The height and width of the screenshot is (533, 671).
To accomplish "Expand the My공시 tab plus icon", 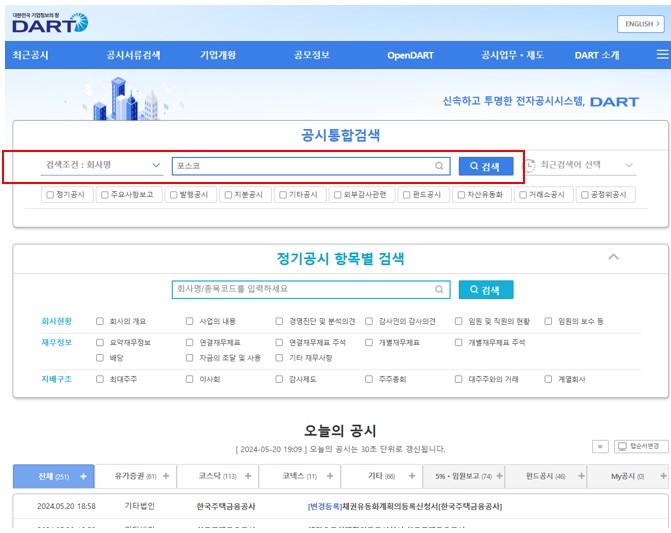I will 663,476.
